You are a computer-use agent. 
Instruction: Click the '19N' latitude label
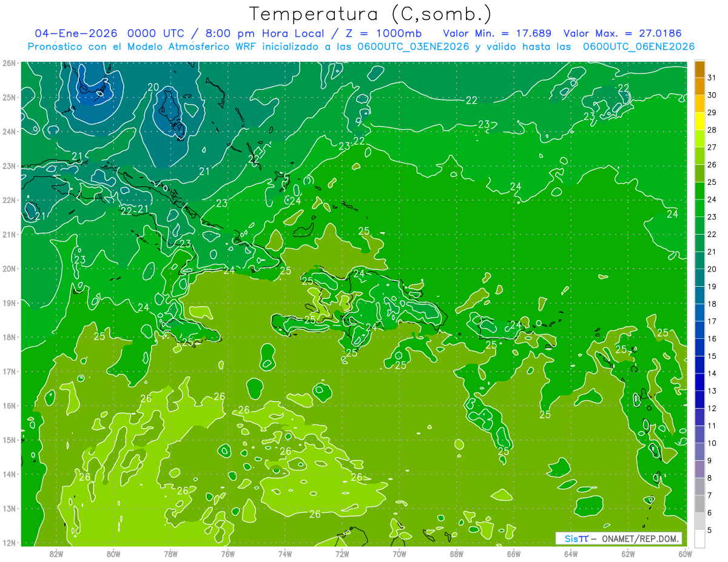pyautogui.click(x=8, y=303)
